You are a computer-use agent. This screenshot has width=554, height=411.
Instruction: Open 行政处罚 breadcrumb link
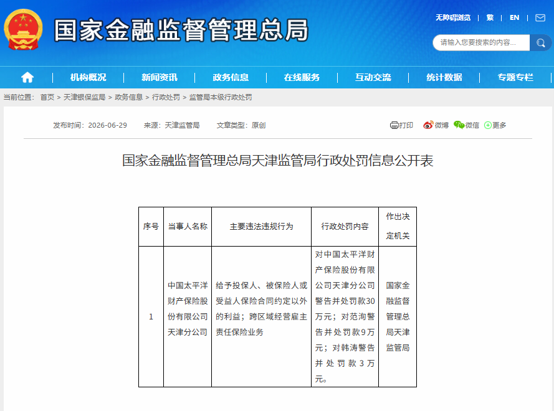[x=166, y=97]
